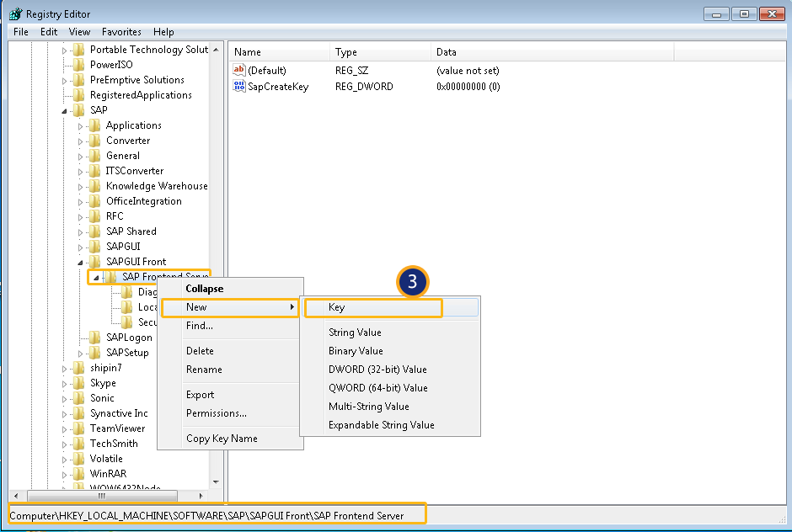Expand the SAPSetup key node
This screenshot has height=532, width=792.
tap(82, 353)
